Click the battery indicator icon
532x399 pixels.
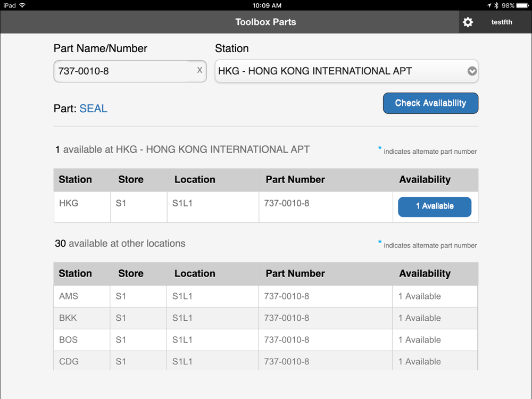pos(522,5)
